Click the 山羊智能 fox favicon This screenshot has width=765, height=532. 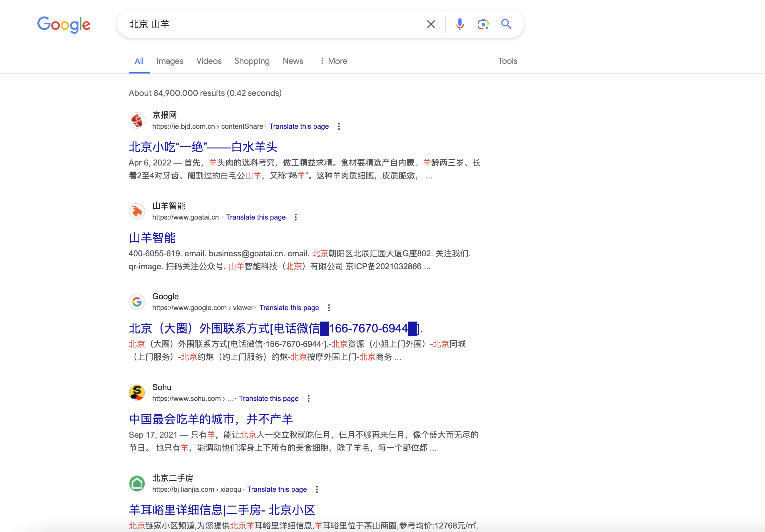[x=137, y=211]
